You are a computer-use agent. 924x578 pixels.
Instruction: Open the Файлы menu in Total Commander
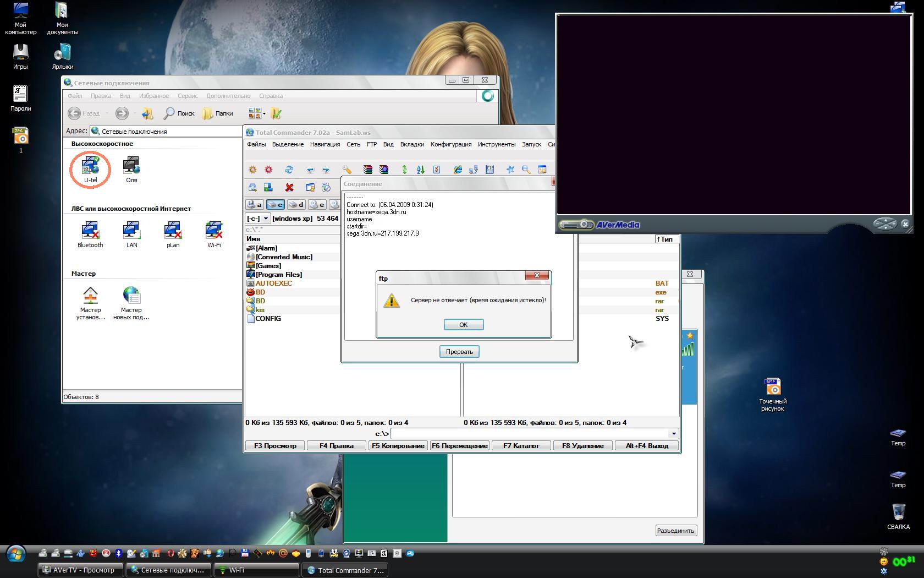(x=256, y=144)
